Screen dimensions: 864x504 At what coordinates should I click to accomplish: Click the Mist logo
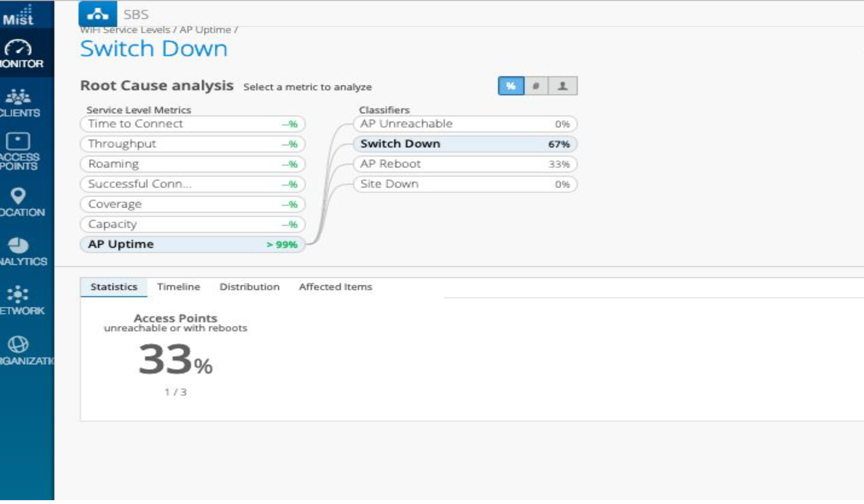tap(19, 16)
